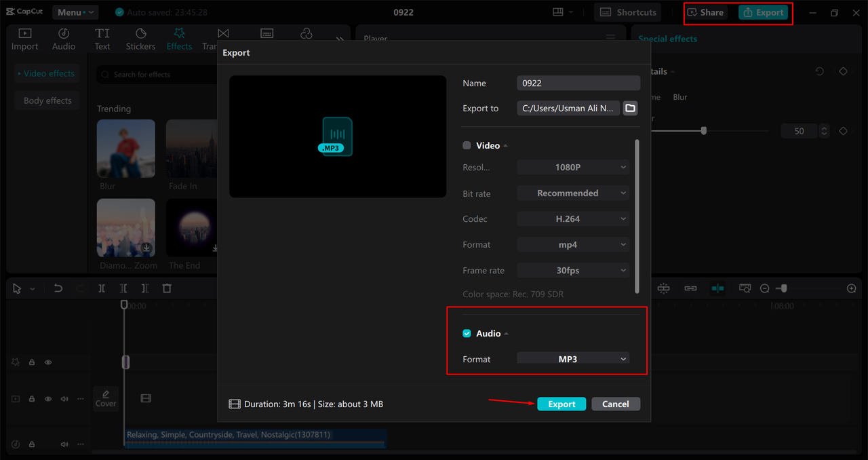Open the Resolution 1080P dropdown
This screenshot has width=868, height=460.
(573, 167)
